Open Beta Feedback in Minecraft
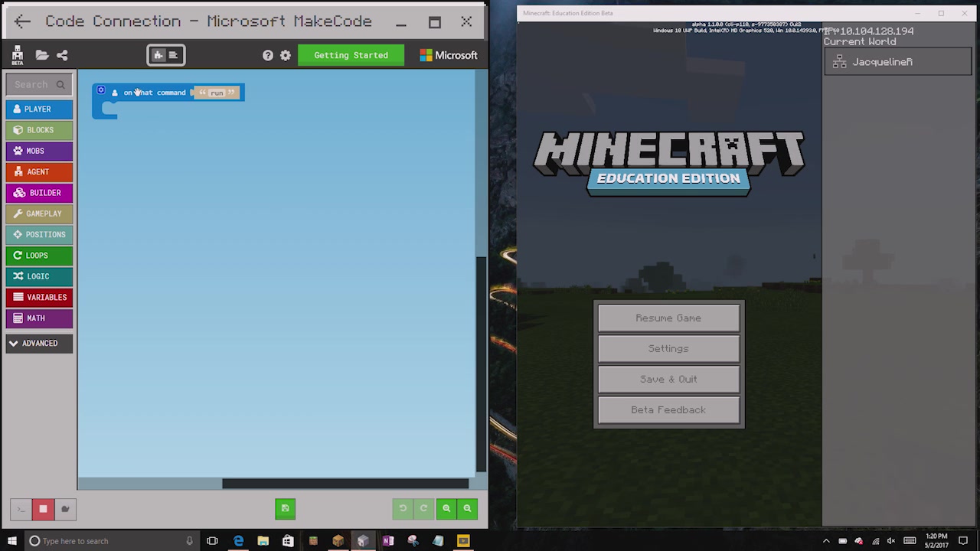This screenshot has height=551, width=980. (x=668, y=410)
